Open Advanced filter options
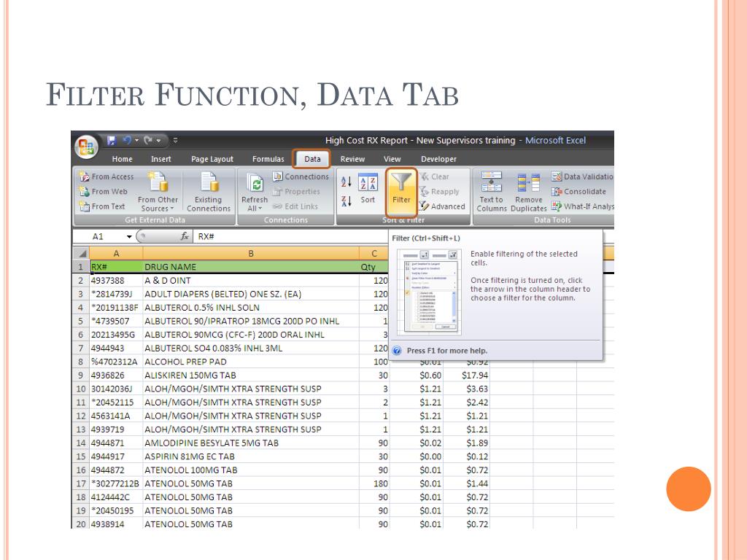747x560 pixels. point(442,206)
